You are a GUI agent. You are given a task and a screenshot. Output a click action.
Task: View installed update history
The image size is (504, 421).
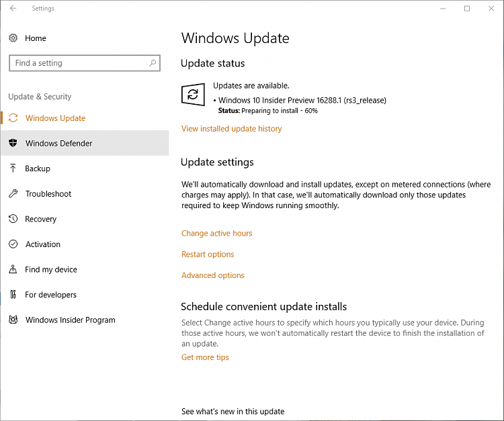231,129
